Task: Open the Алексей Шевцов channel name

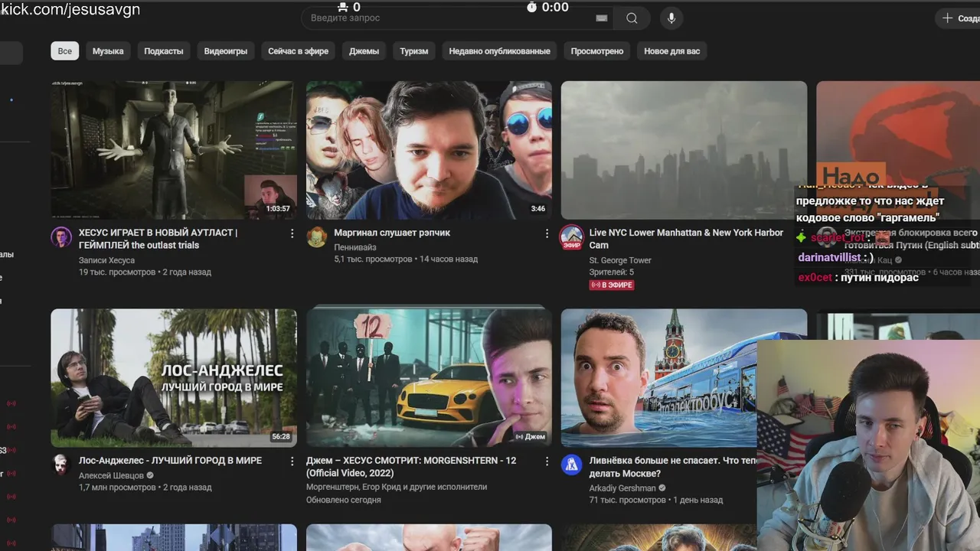Action: click(111, 475)
